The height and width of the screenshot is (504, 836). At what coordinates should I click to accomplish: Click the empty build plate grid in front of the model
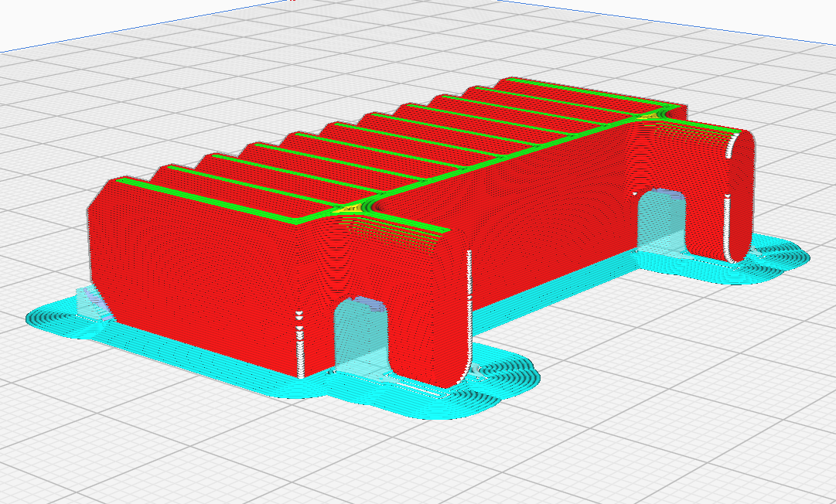tap(232, 448)
